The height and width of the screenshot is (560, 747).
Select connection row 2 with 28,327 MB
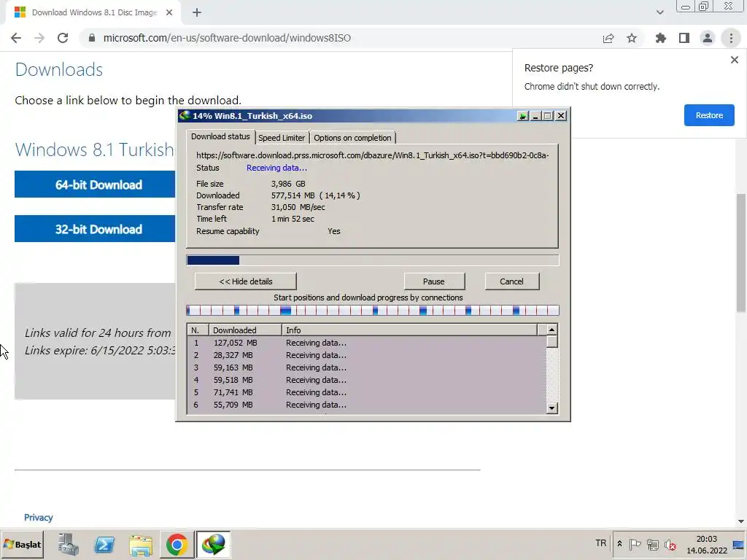point(366,355)
